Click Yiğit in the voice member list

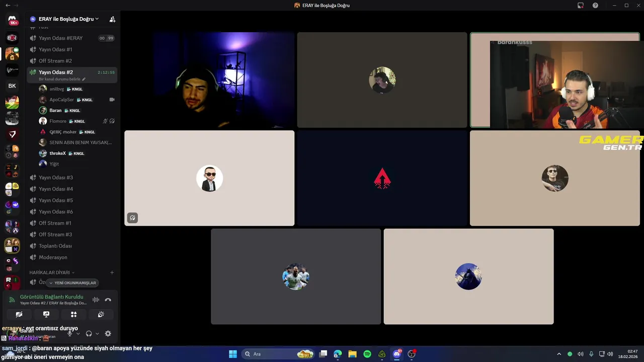[76, 164]
